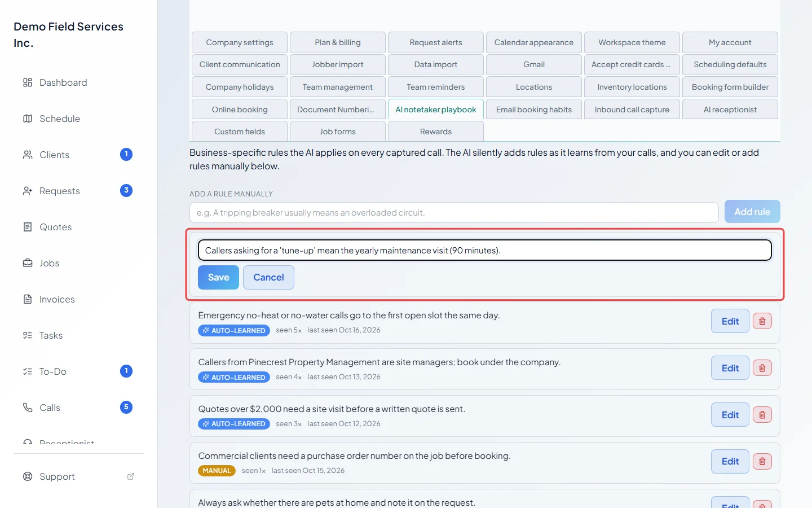Click the Clients people icon
812x508 pixels.
pos(28,155)
